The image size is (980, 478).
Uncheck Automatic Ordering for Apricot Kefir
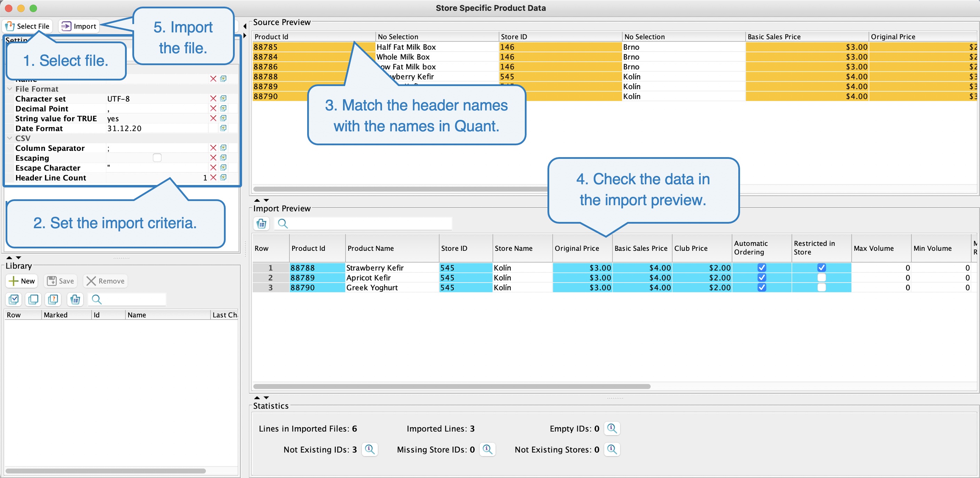tap(762, 277)
